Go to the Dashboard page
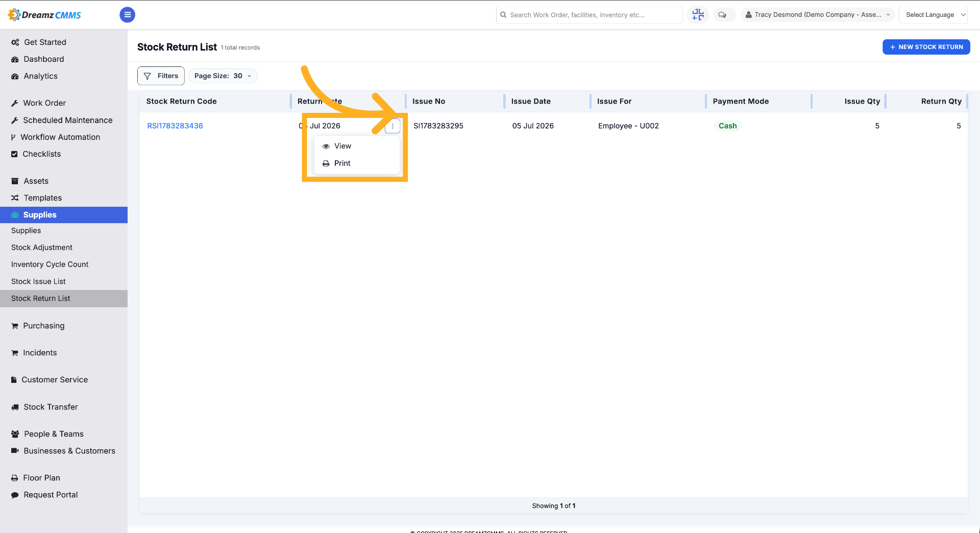980x533 pixels. coord(44,59)
